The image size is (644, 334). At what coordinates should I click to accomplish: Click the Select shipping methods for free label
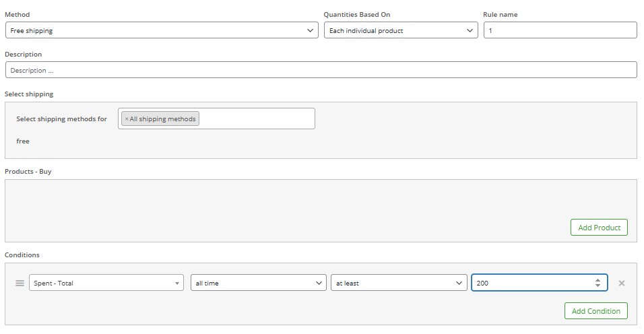[x=61, y=130]
